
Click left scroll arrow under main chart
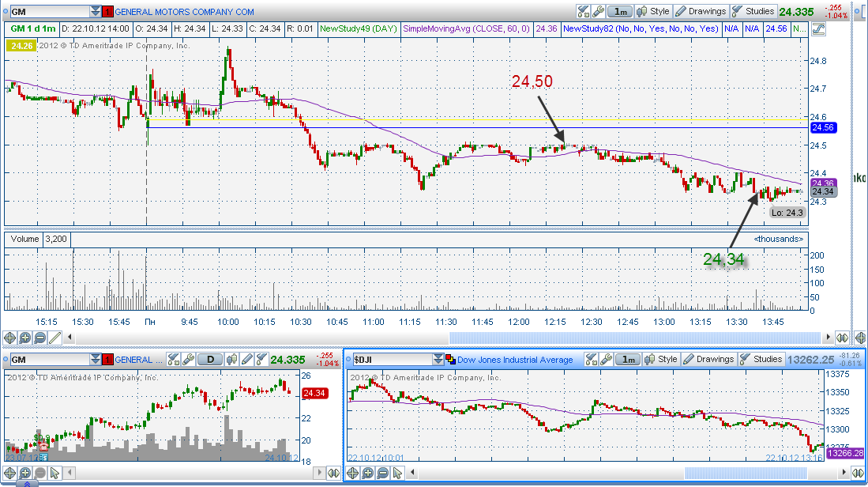70,337
